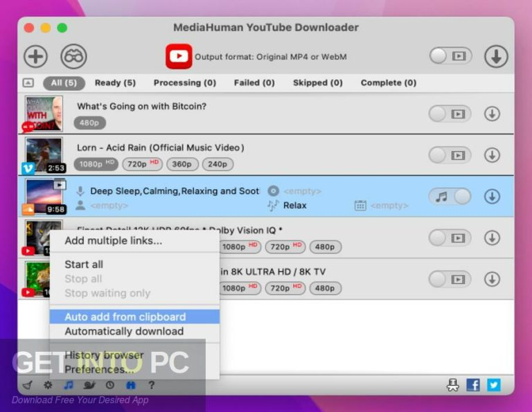Click the blue music note icon in bottom bar

68,385
